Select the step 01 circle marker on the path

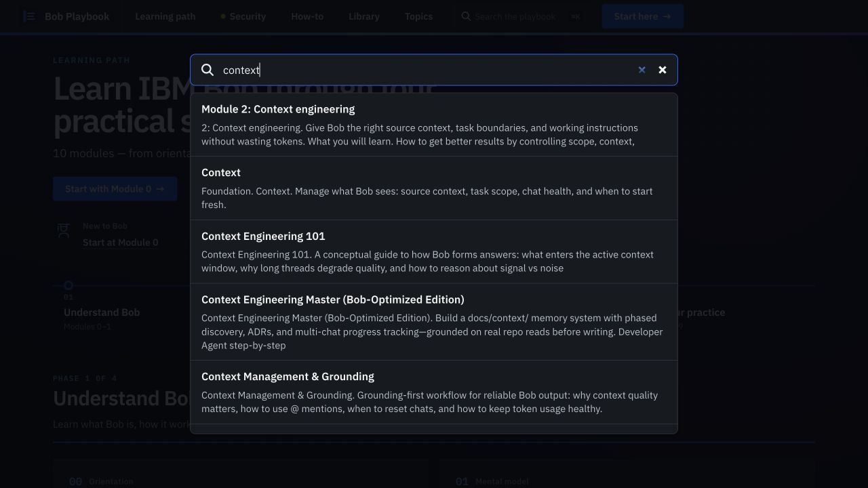click(x=68, y=286)
